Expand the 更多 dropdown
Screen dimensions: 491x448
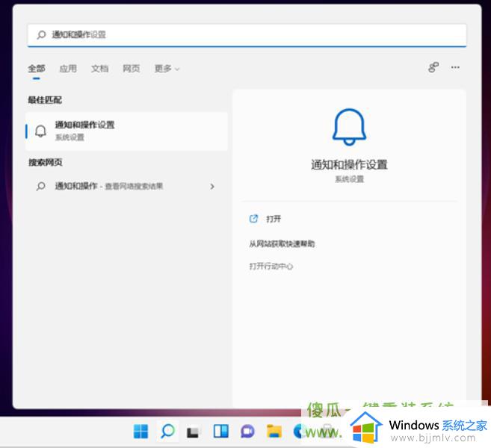coord(167,69)
